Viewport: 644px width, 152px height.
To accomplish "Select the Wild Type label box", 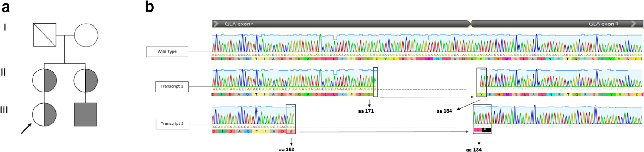I will click(x=167, y=52).
